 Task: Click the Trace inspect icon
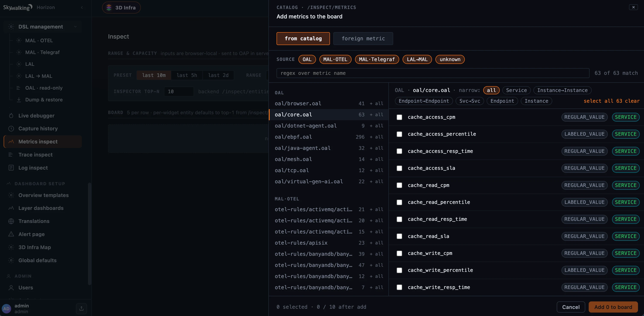point(11,155)
